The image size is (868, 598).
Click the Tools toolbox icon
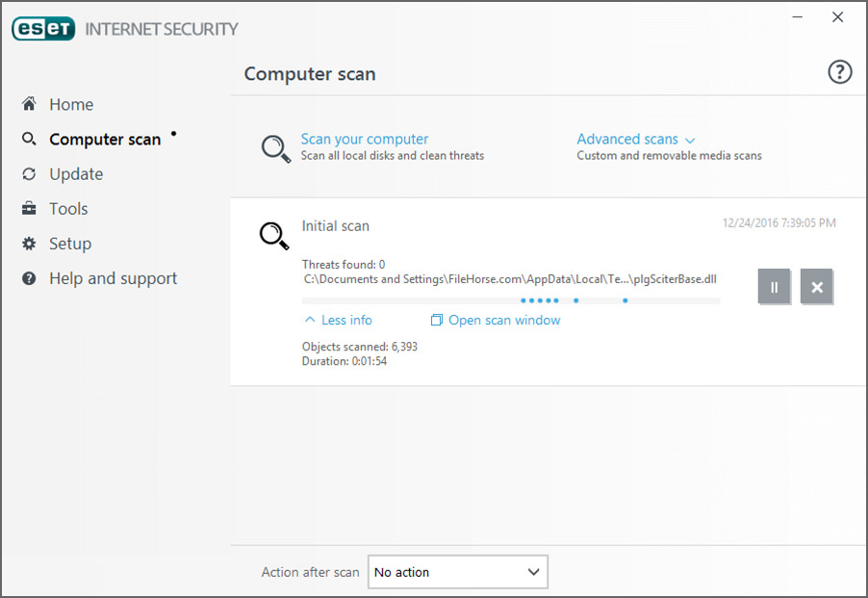pos(29,209)
